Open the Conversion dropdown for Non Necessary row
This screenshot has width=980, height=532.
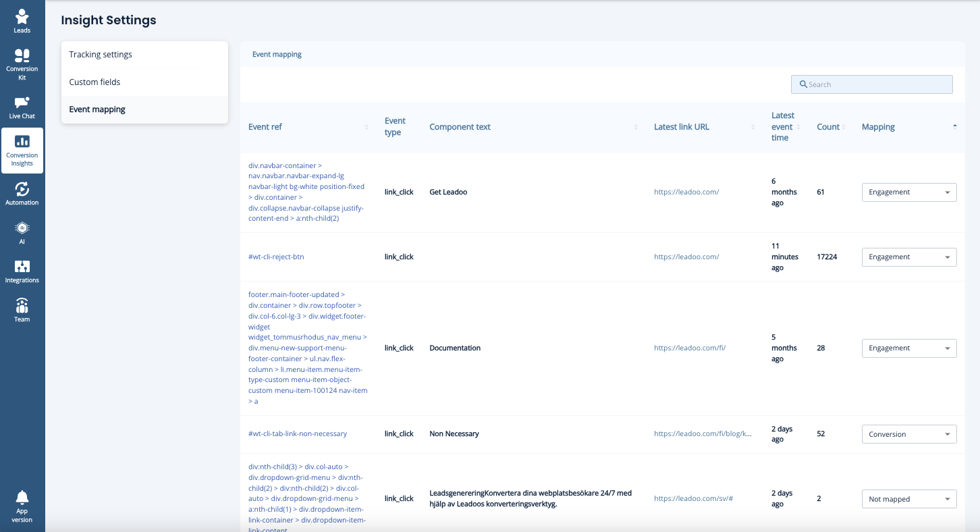[908, 433]
